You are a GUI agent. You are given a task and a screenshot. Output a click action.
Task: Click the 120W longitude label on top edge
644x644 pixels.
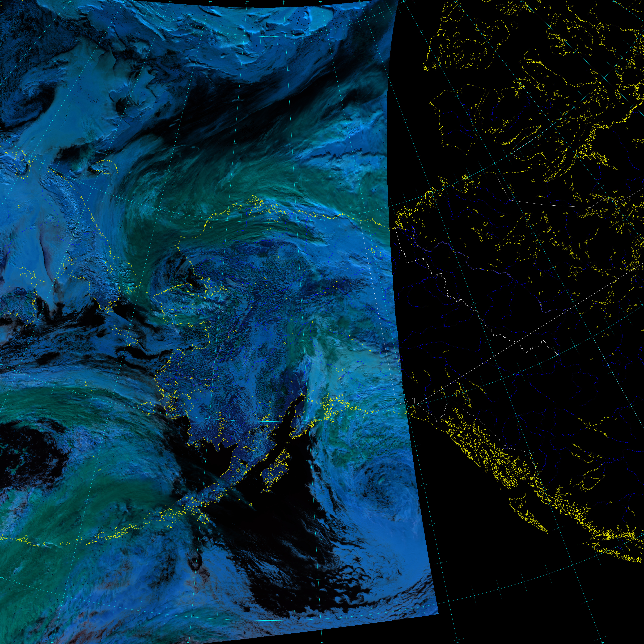coord(403,1)
